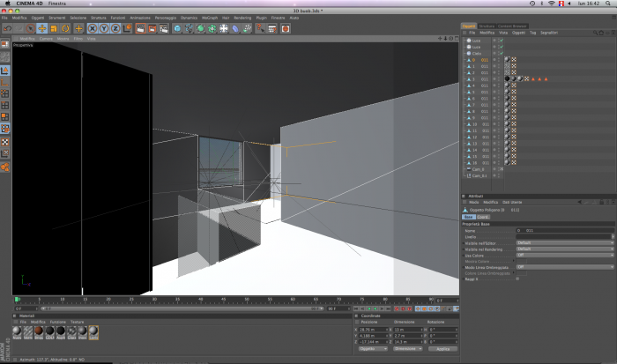
Task: Click the Render View clapperboard icon
Action: point(140,28)
